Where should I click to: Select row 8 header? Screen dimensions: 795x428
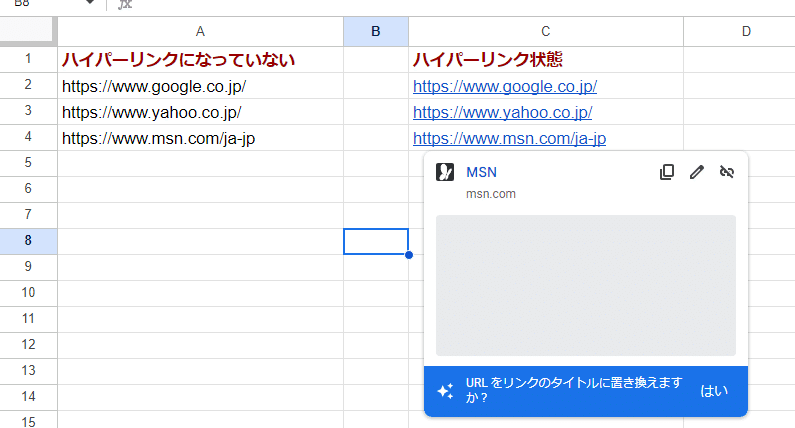tap(28, 241)
